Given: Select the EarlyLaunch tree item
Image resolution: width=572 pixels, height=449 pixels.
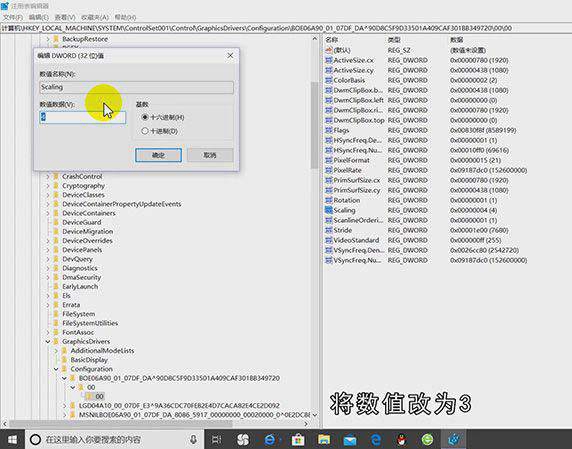Looking at the screenshot, I should (x=80, y=286).
